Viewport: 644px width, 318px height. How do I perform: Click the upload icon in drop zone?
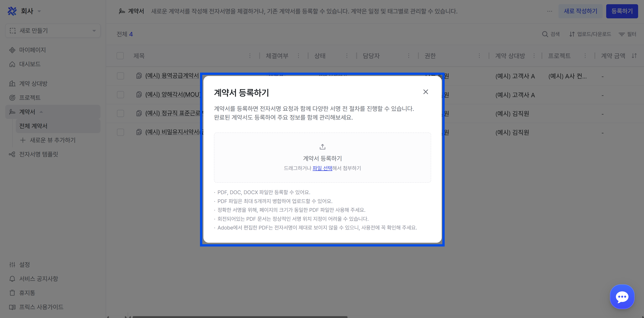click(x=322, y=147)
